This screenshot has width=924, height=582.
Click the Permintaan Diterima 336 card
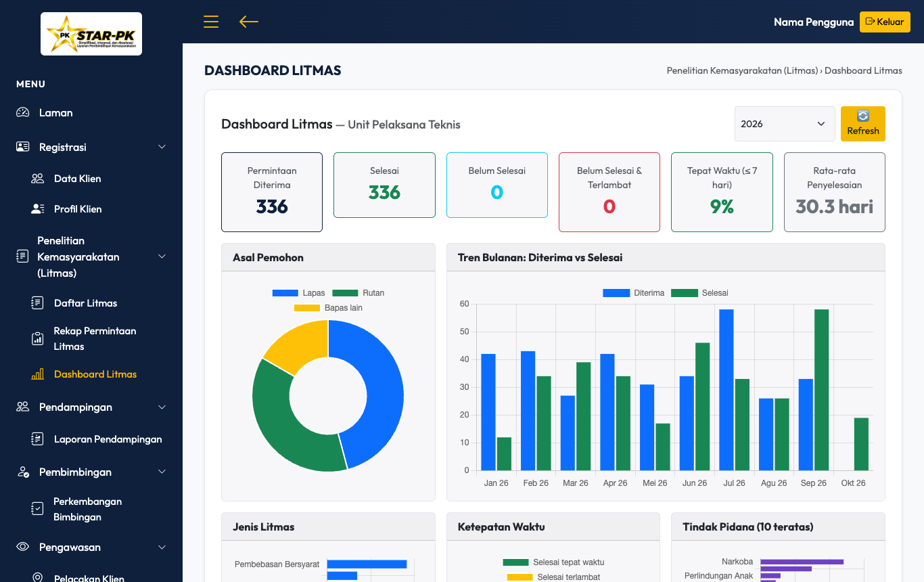pos(272,192)
